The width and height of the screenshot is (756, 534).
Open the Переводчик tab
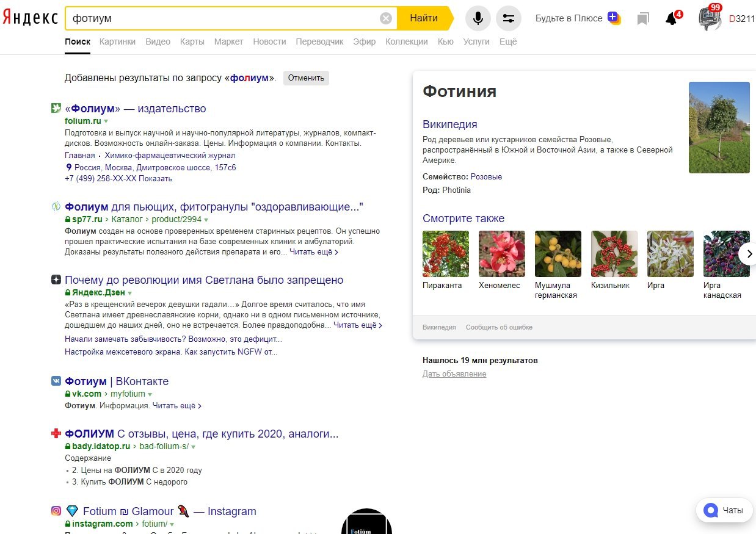click(320, 41)
